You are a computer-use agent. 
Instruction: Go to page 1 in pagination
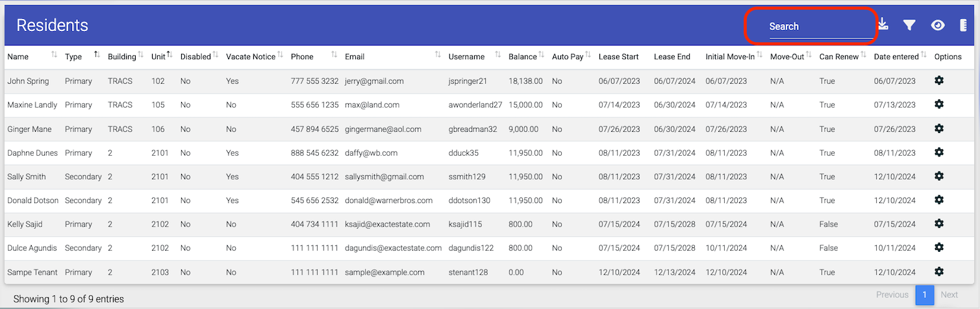click(x=925, y=295)
